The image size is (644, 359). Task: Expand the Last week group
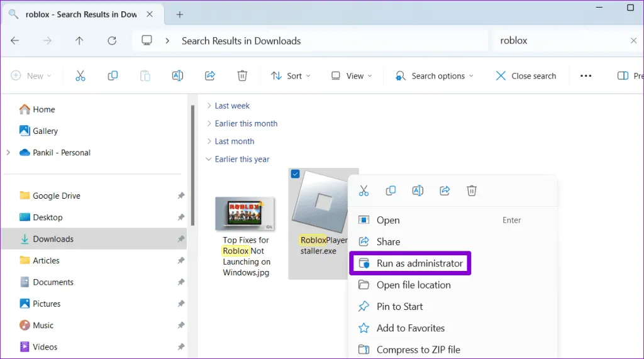click(209, 106)
